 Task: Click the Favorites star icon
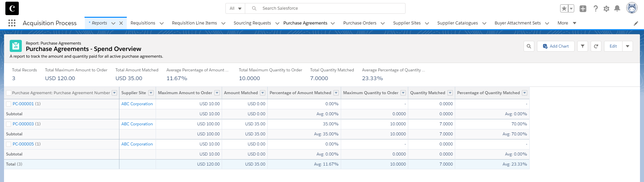(x=564, y=9)
